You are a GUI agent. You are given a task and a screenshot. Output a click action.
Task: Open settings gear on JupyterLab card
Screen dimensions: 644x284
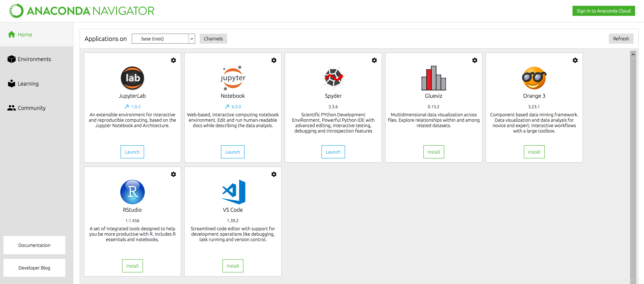173,60
